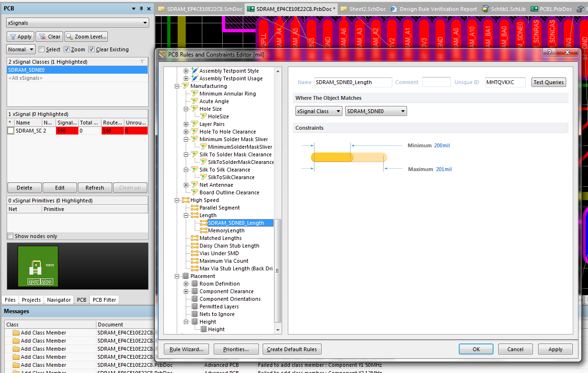Enable the Select checkbox
588x373 pixels.
click(43, 49)
